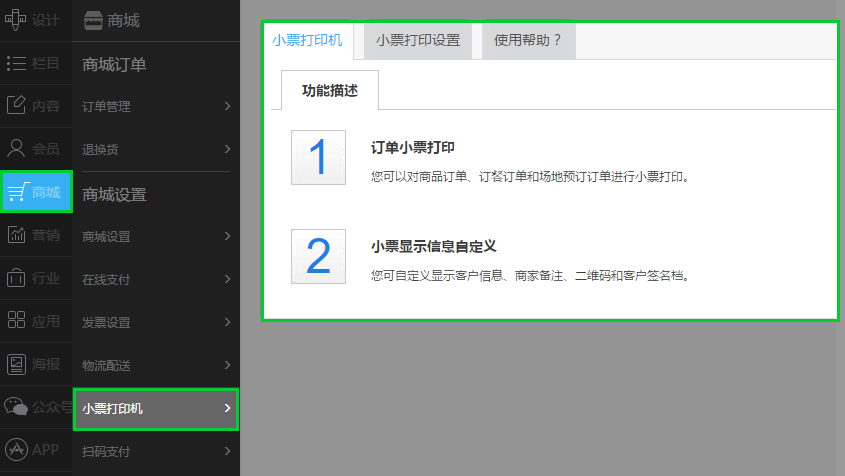Expand the 订单管理 menu chevron
Screen dimensions: 845x476
tap(227, 106)
